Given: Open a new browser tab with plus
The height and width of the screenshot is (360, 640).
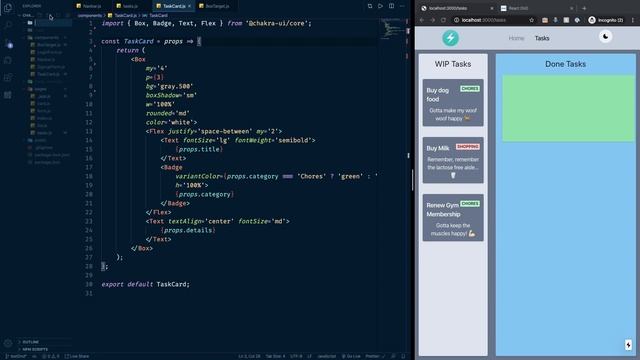Looking at the screenshot, I should pos(584,8).
